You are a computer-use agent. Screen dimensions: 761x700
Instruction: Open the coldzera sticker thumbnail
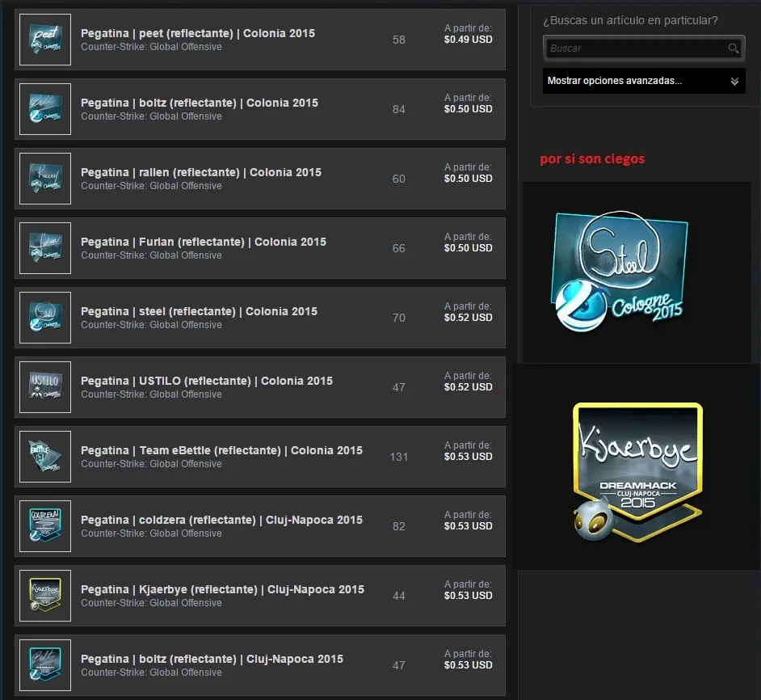pyautogui.click(x=45, y=525)
